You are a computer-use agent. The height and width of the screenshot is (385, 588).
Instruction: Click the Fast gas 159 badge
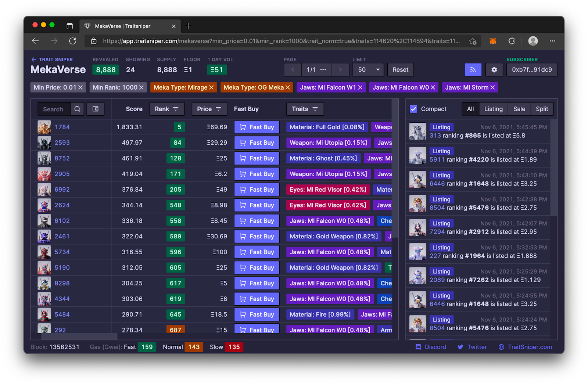point(147,347)
